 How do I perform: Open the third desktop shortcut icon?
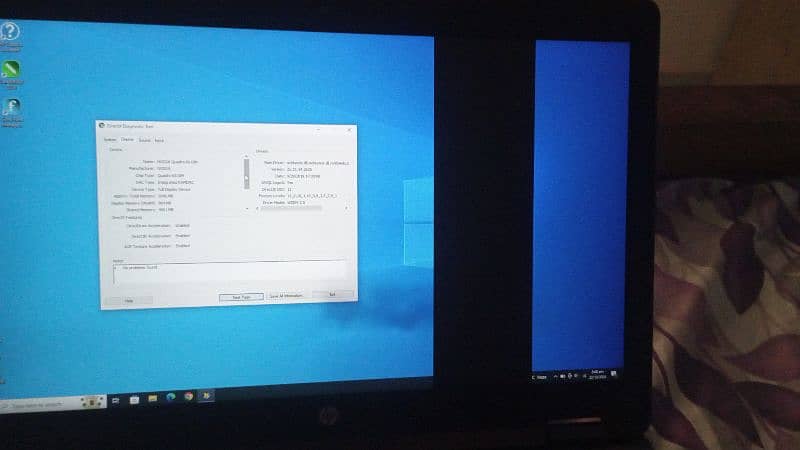12,108
